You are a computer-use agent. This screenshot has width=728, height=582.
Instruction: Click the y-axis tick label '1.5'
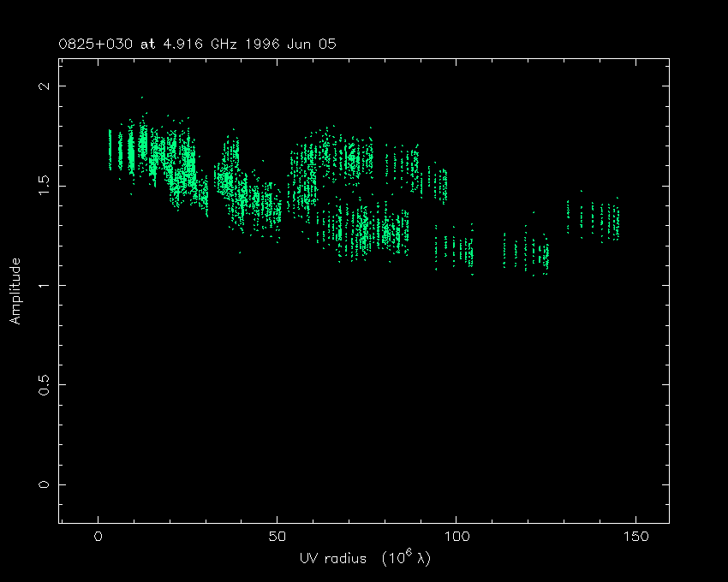tap(43, 186)
